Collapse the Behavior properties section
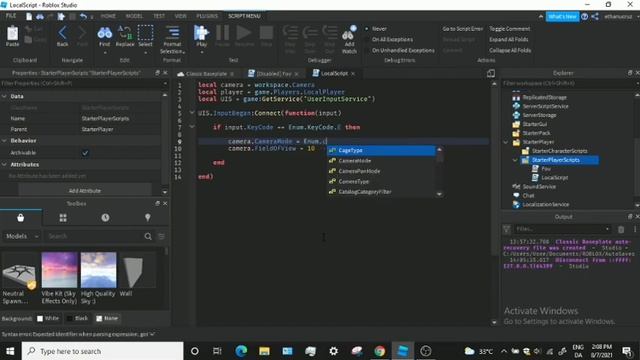This screenshot has width=640, height=360. click(x=4, y=140)
